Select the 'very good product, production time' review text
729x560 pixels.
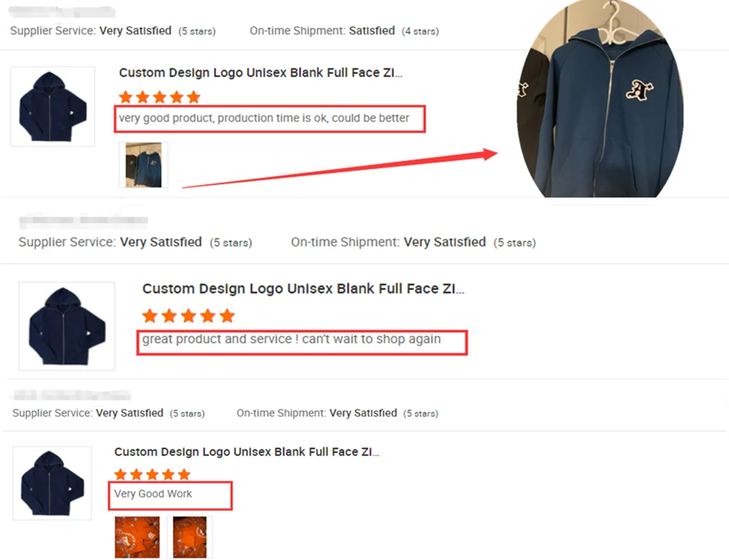264,118
